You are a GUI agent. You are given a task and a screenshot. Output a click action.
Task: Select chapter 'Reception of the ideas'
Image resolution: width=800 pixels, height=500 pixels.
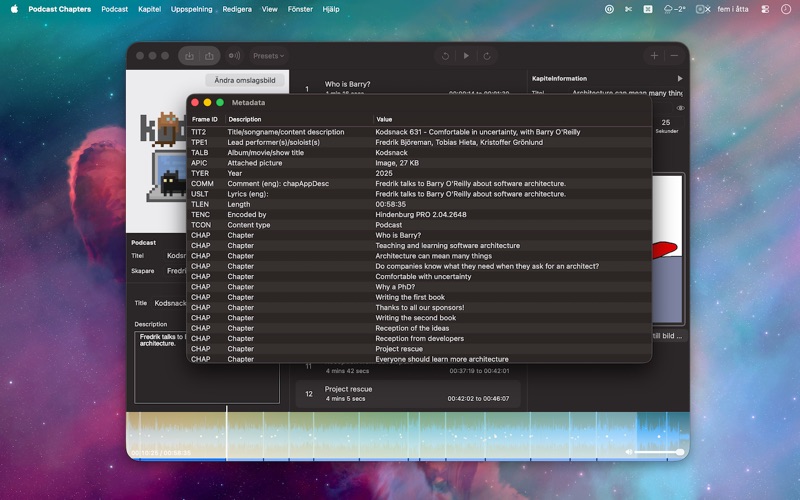pos(412,328)
